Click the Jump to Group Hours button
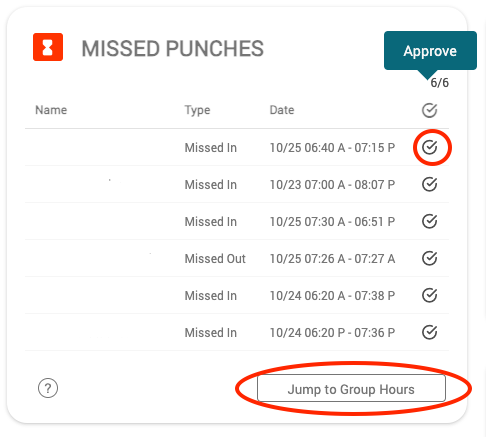This screenshot has width=486, height=437. (x=351, y=388)
